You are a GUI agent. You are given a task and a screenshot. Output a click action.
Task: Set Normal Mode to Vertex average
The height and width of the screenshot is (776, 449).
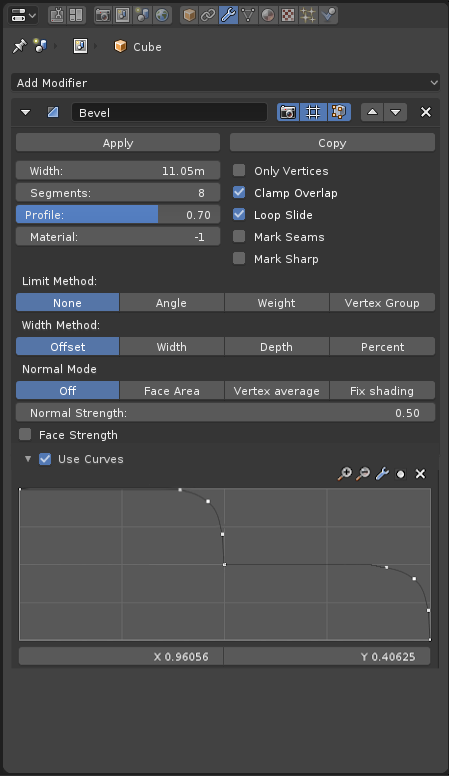click(x=277, y=390)
